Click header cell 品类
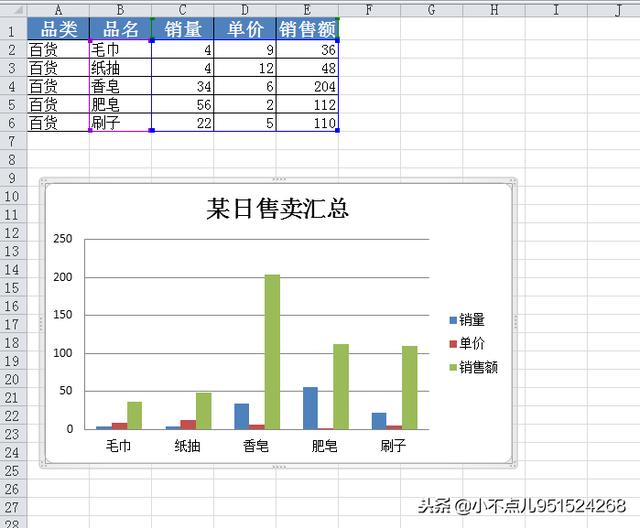The image size is (640, 528). [58, 29]
